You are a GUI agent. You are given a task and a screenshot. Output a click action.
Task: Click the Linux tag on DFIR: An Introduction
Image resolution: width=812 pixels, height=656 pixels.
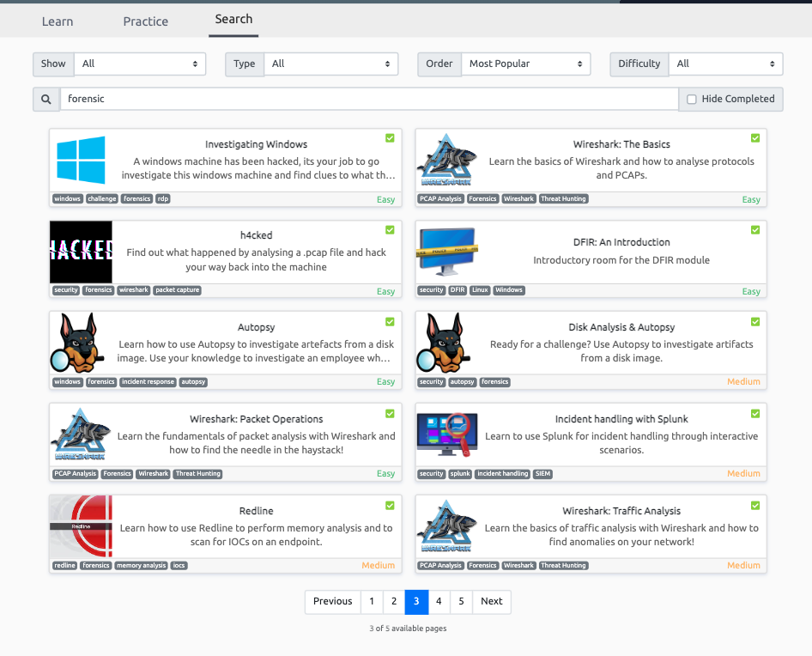480,290
